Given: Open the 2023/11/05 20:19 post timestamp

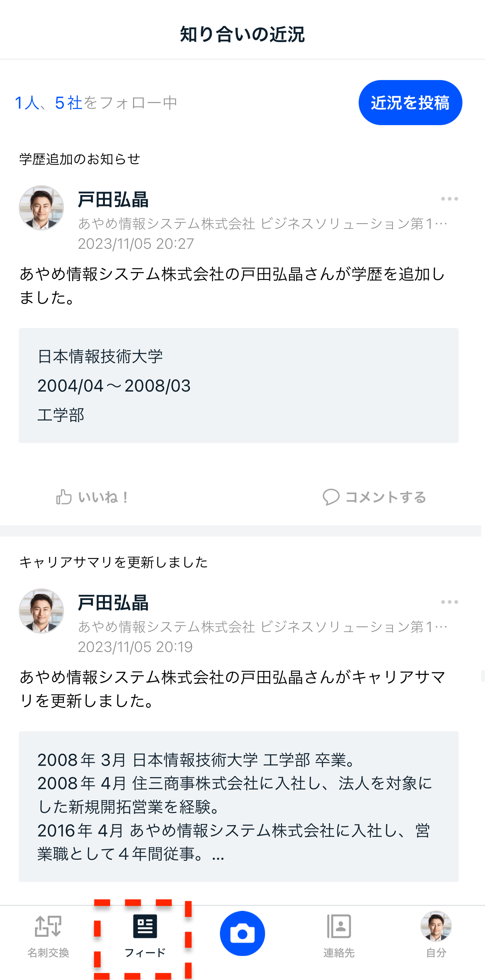Looking at the screenshot, I should pos(135,647).
